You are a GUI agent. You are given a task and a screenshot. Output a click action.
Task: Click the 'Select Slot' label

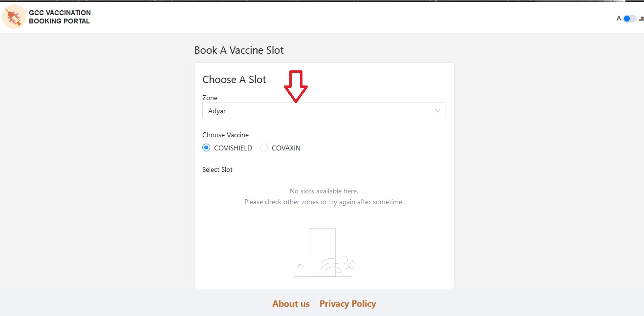[x=217, y=169]
